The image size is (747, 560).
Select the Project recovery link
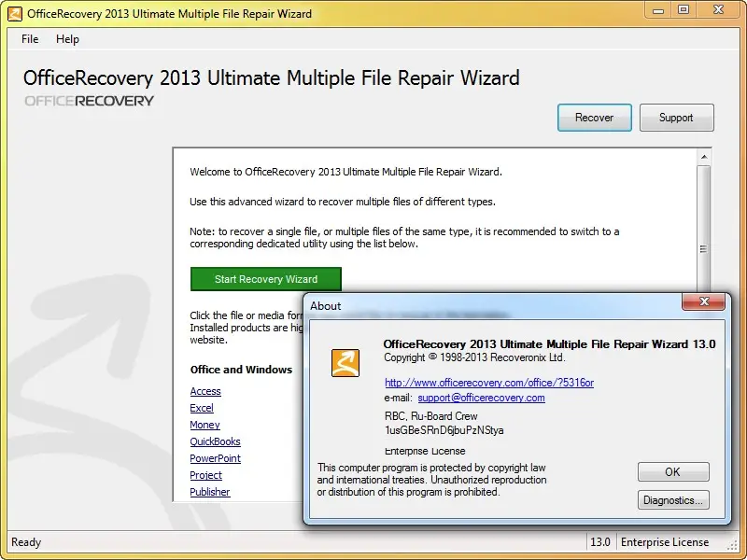205,475
